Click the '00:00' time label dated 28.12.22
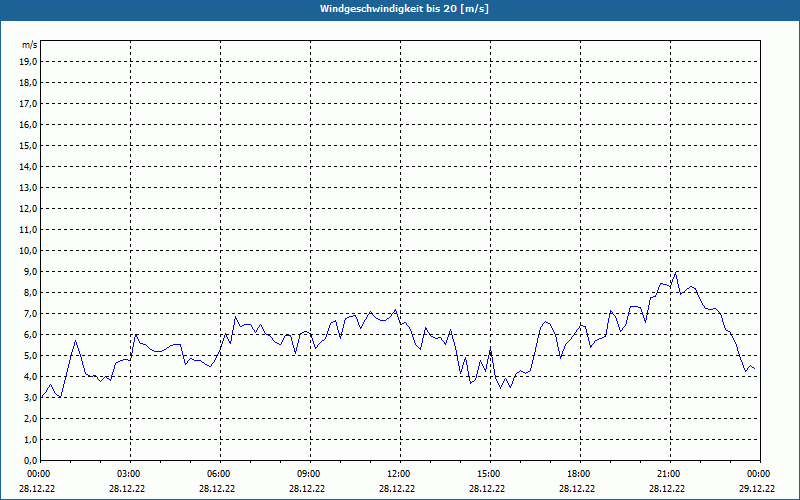This screenshot has height=500, width=800. click(38, 474)
